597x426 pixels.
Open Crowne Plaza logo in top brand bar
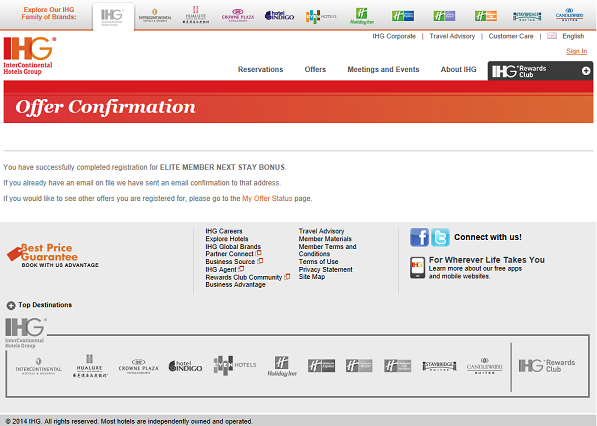tap(238, 16)
